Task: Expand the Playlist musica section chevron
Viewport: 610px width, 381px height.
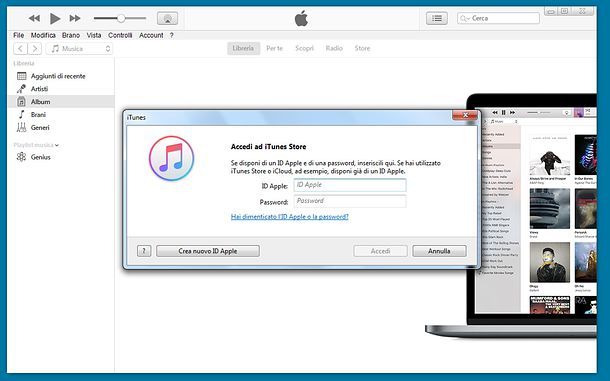Action: (x=57, y=145)
